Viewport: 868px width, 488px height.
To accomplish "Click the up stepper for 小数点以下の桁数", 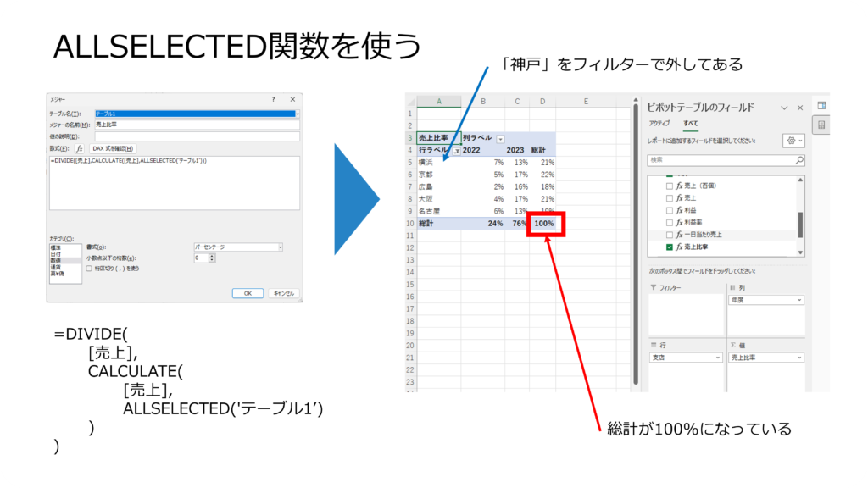I will (210, 254).
